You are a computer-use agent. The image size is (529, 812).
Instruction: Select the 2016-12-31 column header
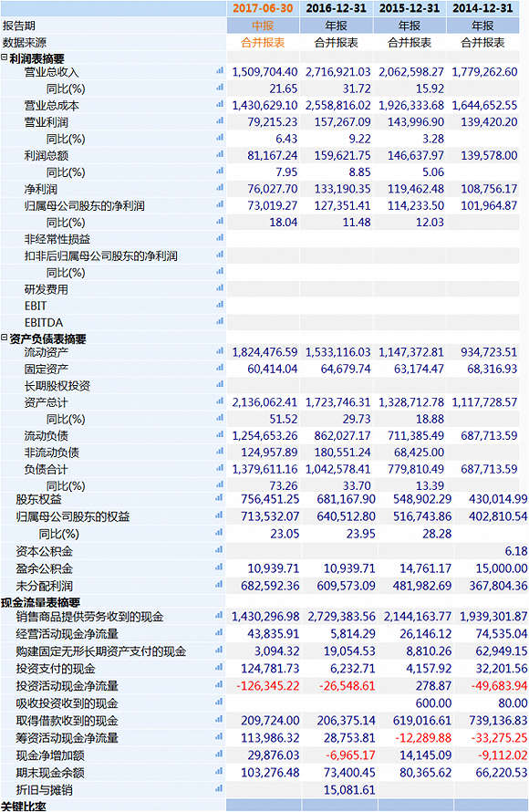(x=337, y=8)
